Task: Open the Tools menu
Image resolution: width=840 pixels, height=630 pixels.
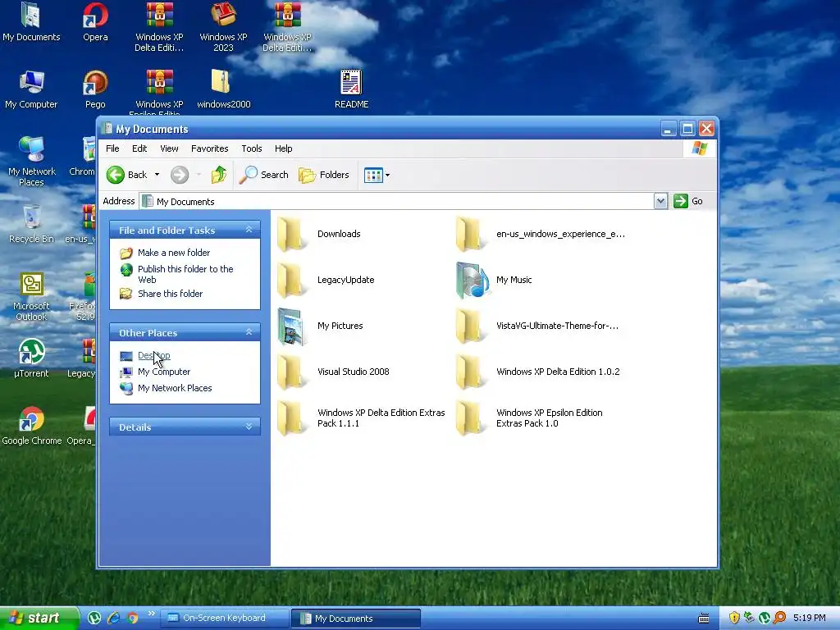Action: click(x=251, y=148)
